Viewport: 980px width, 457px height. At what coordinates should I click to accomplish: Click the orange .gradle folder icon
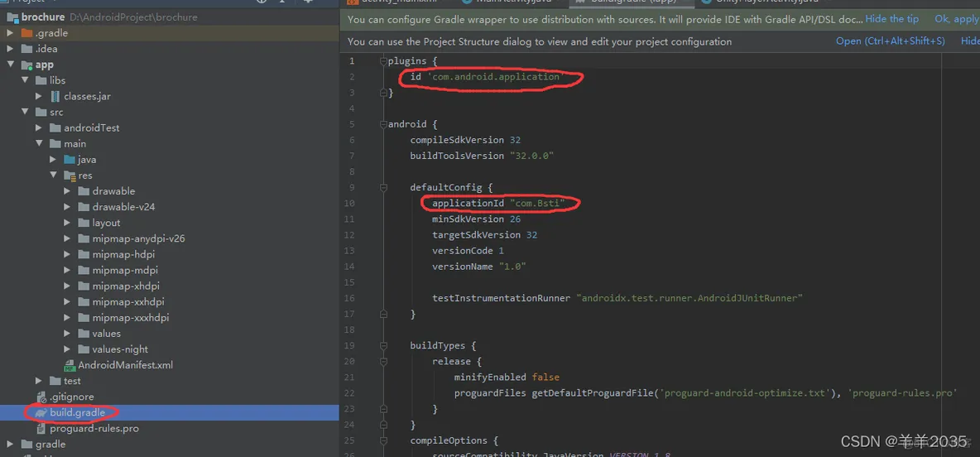[26, 32]
